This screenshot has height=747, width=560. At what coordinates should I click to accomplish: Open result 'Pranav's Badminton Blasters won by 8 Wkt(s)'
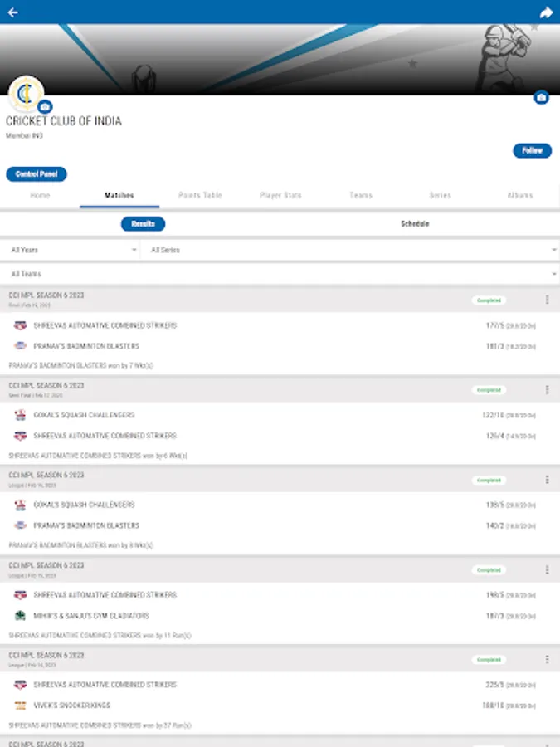(x=80, y=545)
